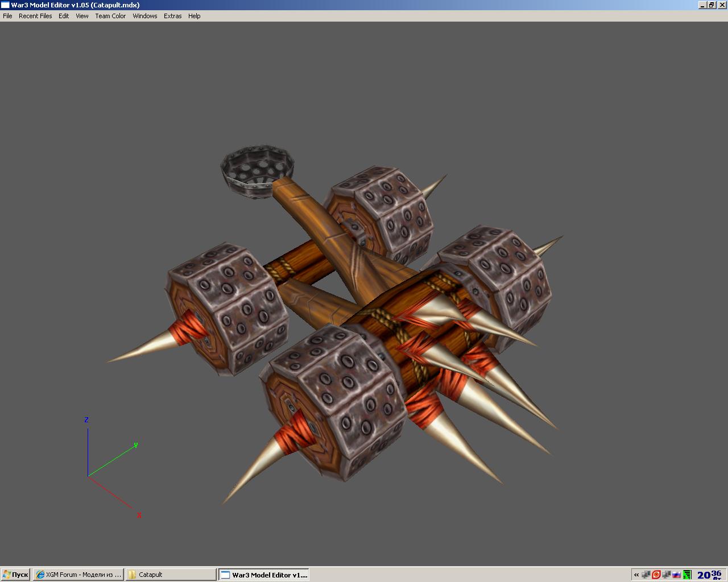Click the first network computers tray icon
This screenshot has height=582, width=728.
point(646,575)
